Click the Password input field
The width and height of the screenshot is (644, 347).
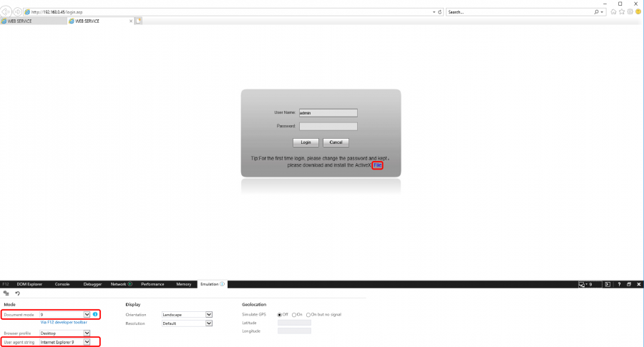click(328, 126)
